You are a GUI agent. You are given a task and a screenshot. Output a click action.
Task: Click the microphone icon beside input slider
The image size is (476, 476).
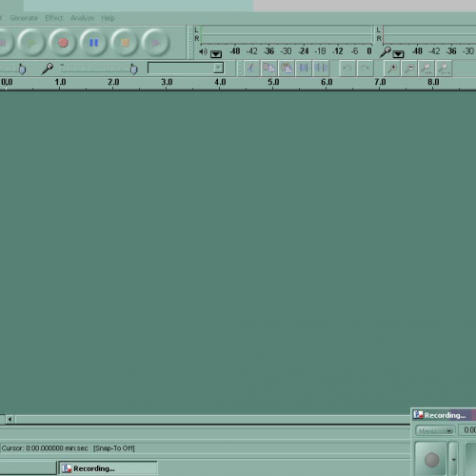pyautogui.click(x=48, y=69)
